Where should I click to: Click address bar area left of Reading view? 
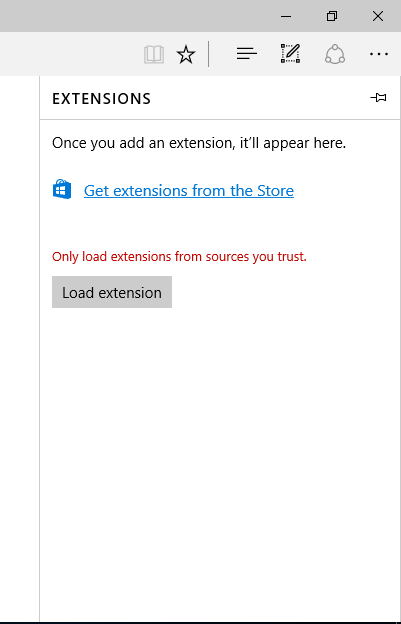click(70, 54)
